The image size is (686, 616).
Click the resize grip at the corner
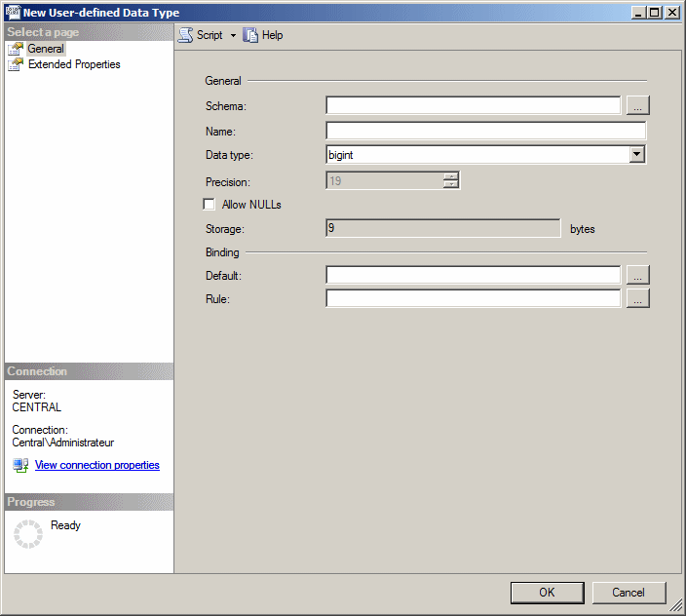676,605
